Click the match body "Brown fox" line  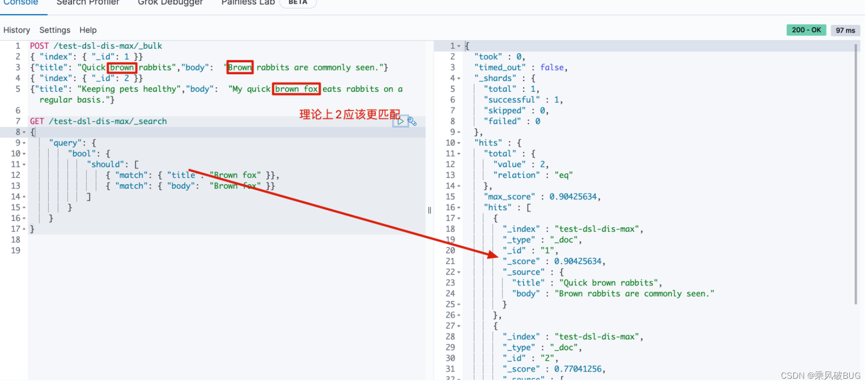191,186
